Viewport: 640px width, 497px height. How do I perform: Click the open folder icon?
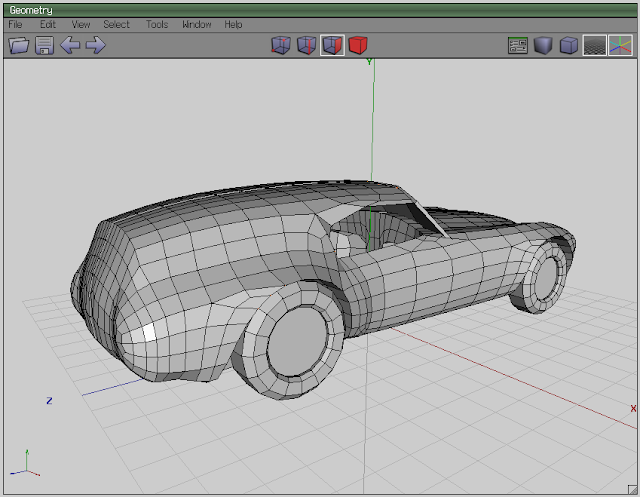[18, 45]
